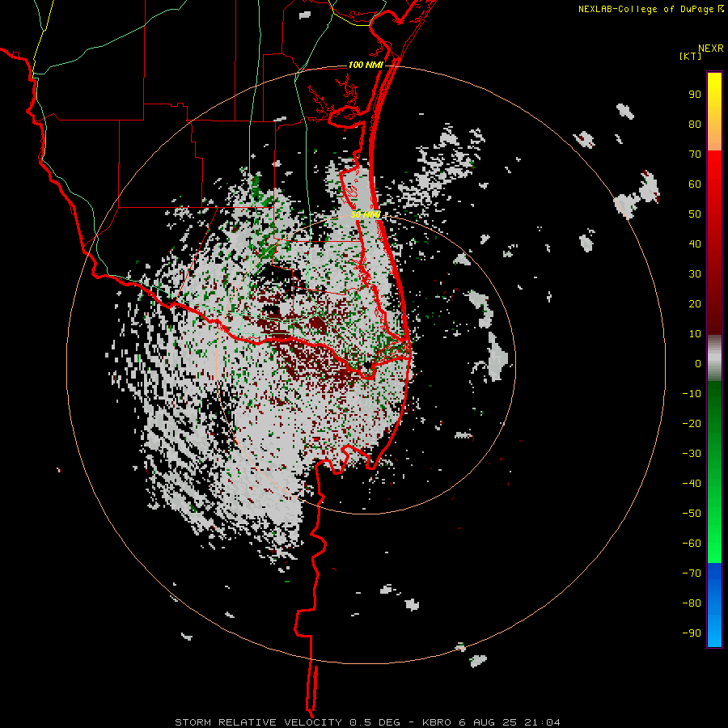Viewport: 728px width, 728px height.
Task: Select the -80 value on the scale
Action: click(x=692, y=603)
